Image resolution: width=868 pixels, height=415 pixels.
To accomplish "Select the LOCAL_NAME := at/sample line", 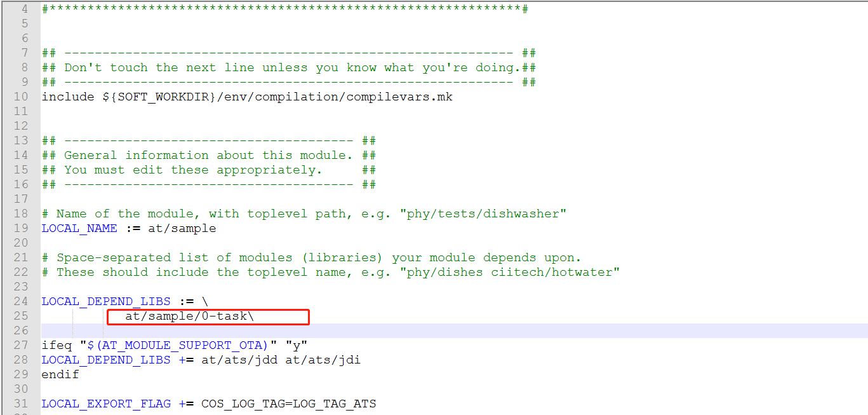I will pyautogui.click(x=129, y=228).
